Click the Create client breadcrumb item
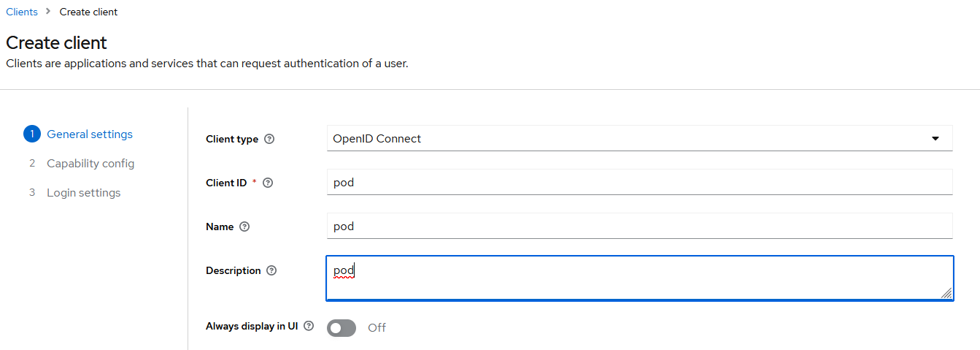This screenshot has height=350, width=980. tap(88, 12)
